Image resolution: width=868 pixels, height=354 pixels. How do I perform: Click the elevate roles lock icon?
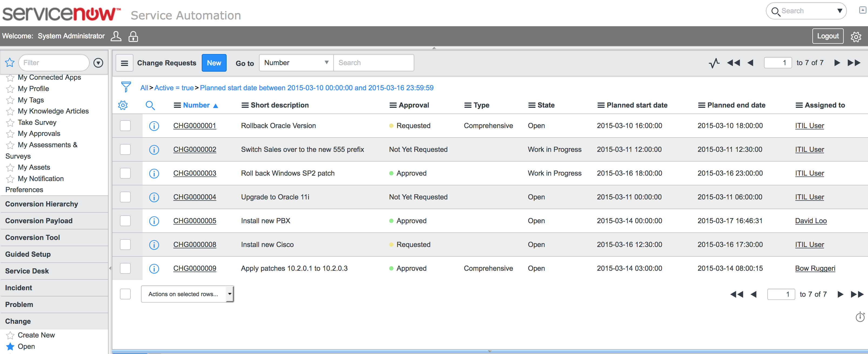133,36
